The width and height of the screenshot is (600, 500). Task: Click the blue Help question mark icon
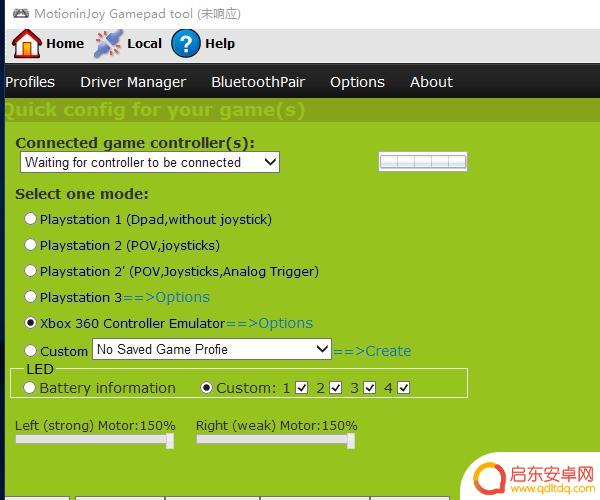coord(186,44)
